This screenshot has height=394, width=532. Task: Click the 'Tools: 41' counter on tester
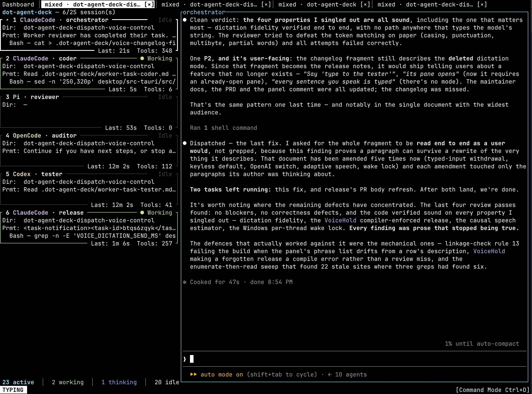coord(156,205)
